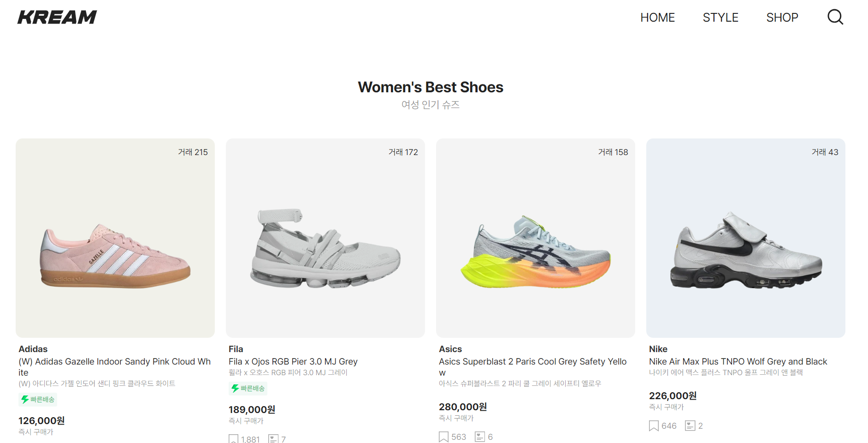The image size is (868, 443).
Task: Click the Adidas brand name
Action: coord(33,349)
